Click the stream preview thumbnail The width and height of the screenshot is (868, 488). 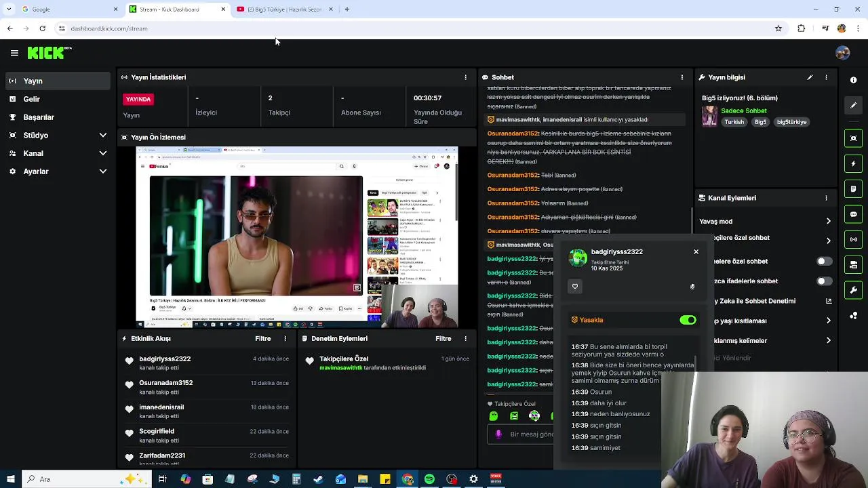click(297, 237)
